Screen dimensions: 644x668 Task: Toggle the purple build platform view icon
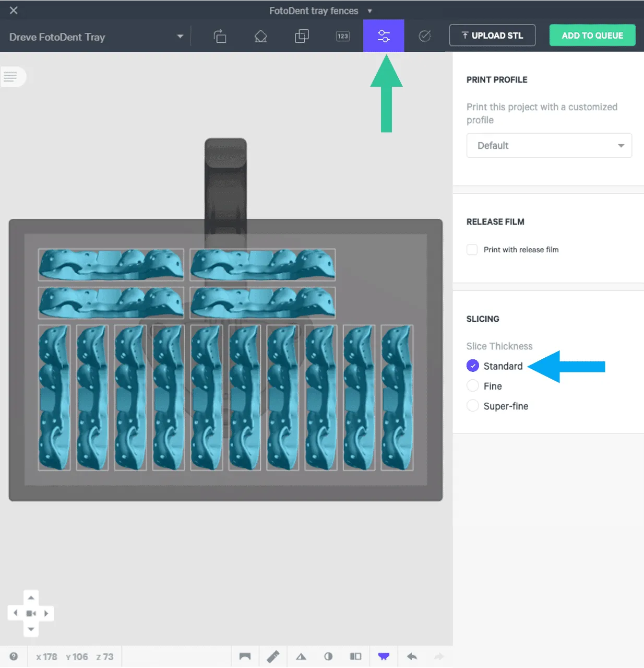coord(384,657)
